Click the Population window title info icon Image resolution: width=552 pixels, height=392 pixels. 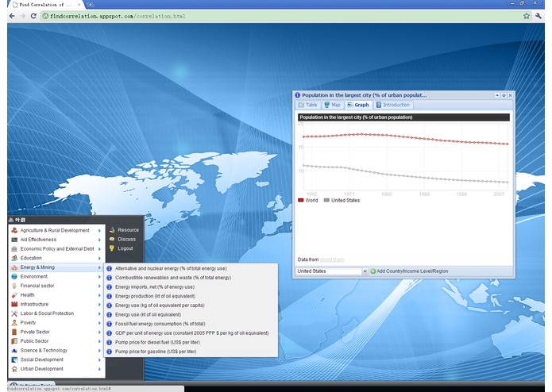point(298,95)
